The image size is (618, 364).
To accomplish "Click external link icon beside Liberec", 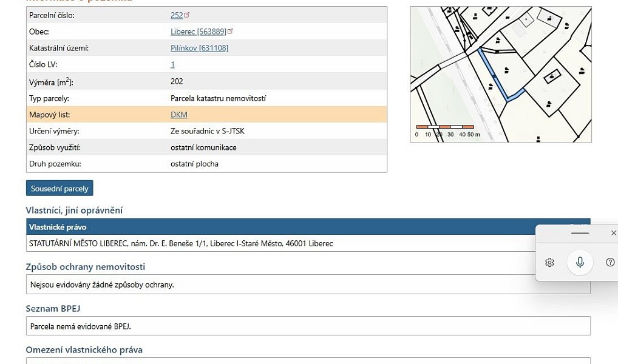I will click(230, 31).
